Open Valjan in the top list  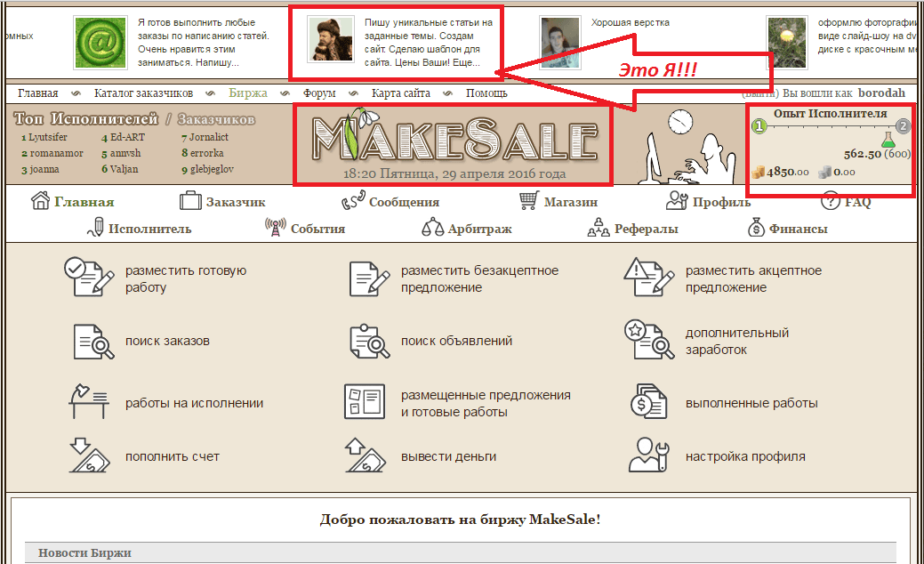[x=124, y=169]
